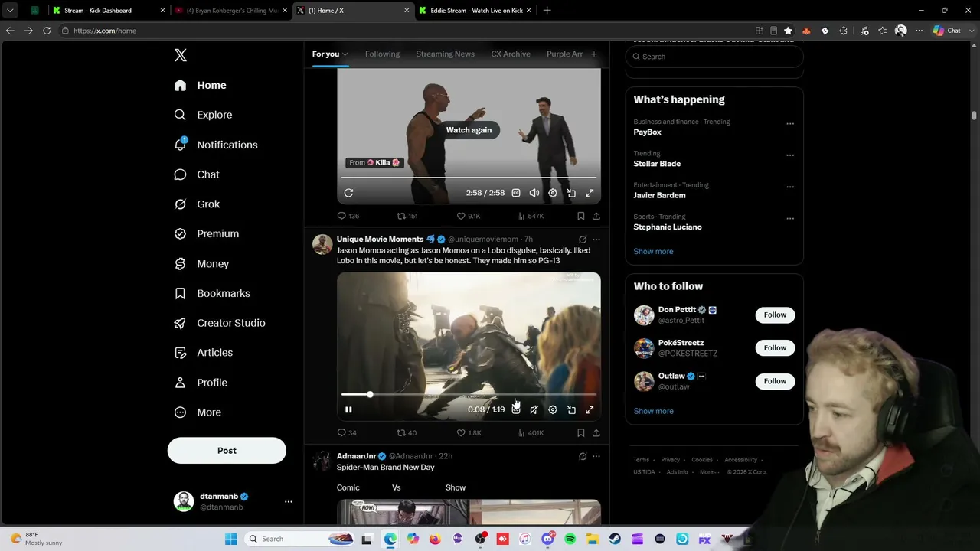Image resolution: width=980 pixels, height=551 pixels.
Task: Open the Privacy link in the footer
Action: tap(670, 460)
